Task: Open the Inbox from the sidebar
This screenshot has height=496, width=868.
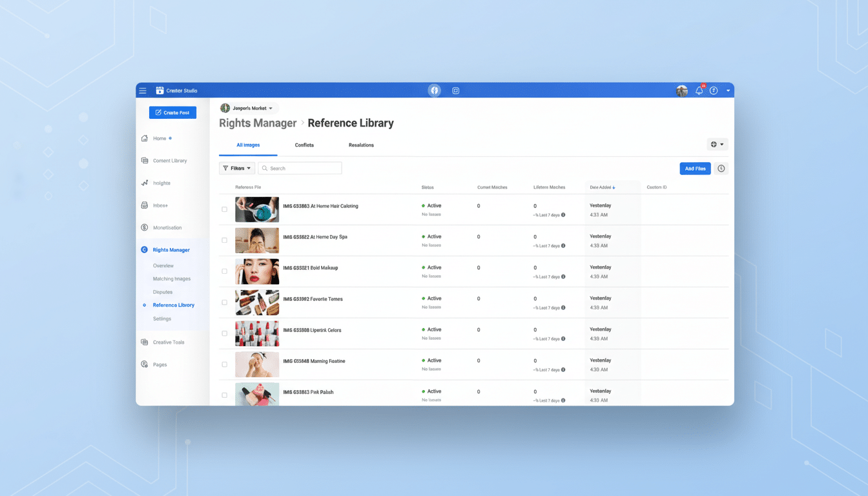Action: tap(160, 205)
